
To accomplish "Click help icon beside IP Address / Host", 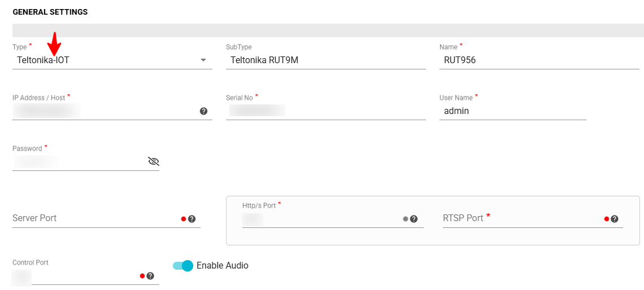I will (203, 111).
